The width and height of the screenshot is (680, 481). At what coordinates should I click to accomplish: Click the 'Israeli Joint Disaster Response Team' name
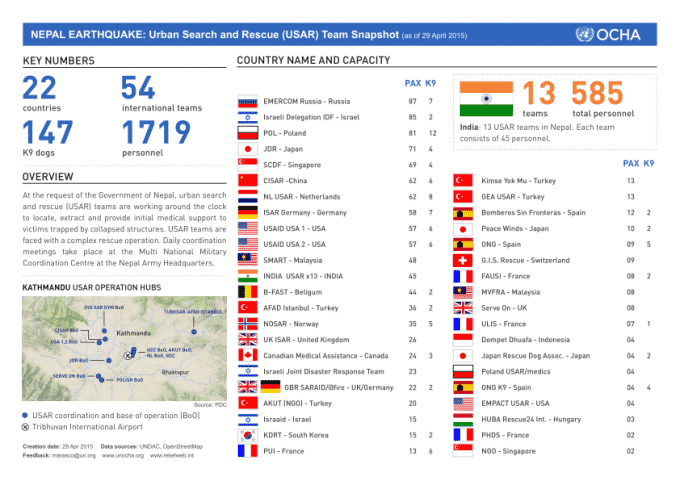(324, 372)
